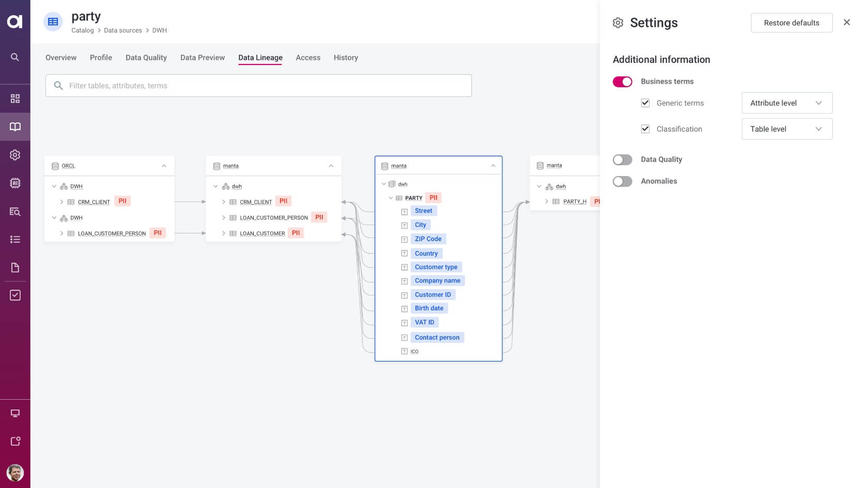Disable the Business terms toggle
The image size is (868, 488).
point(622,82)
